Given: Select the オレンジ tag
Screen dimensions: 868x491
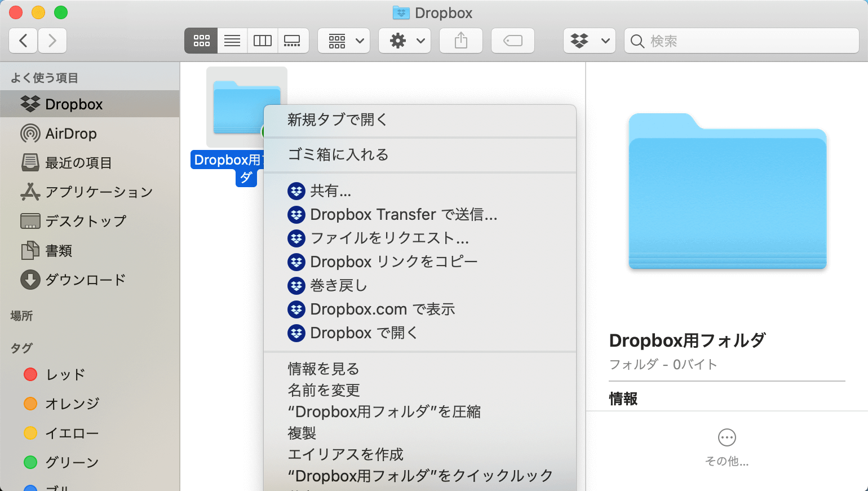Looking at the screenshot, I should (90, 404).
